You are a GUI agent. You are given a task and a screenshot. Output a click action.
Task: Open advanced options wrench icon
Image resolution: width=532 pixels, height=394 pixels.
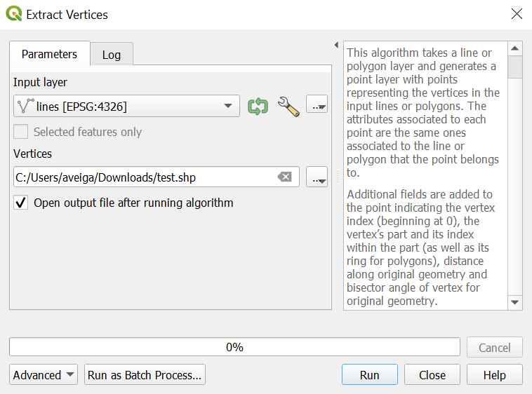tap(288, 107)
